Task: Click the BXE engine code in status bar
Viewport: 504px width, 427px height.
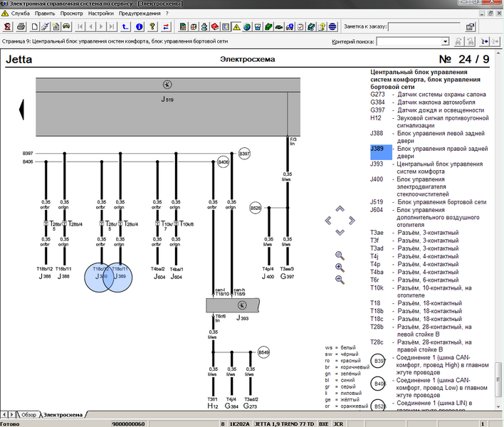Action: point(323,424)
